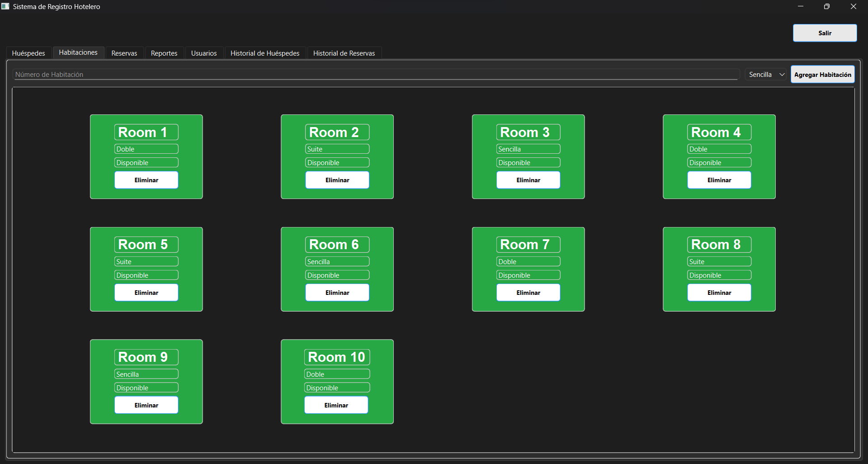Click the Salir button
This screenshot has width=868, height=464.
click(x=825, y=33)
